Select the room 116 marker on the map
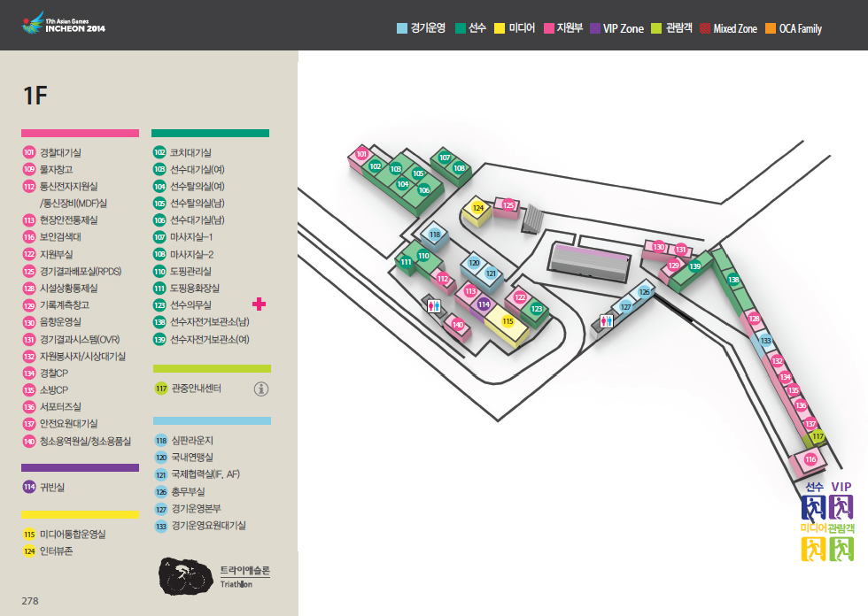Screen dimensions: 868x616 [x=810, y=459]
